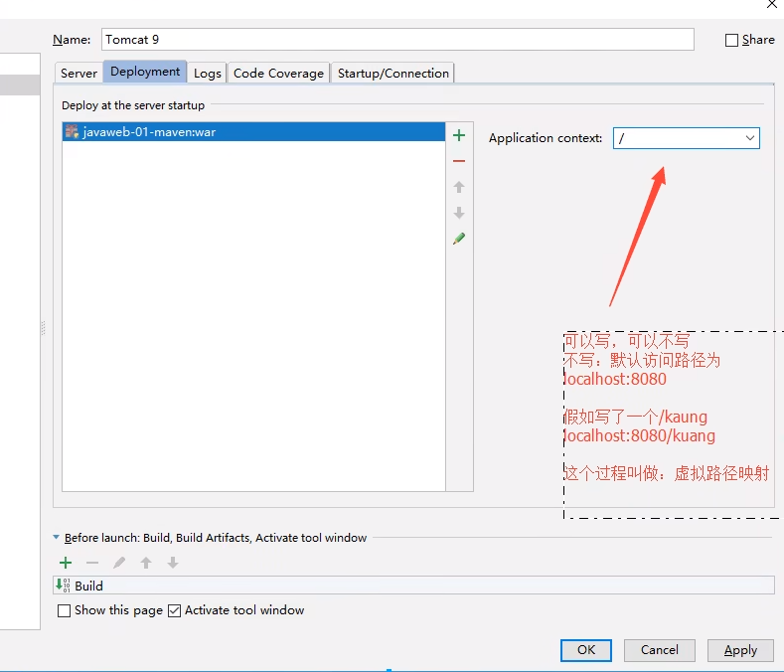Click into the Name field containing Tomcat 9

point(397,40)
